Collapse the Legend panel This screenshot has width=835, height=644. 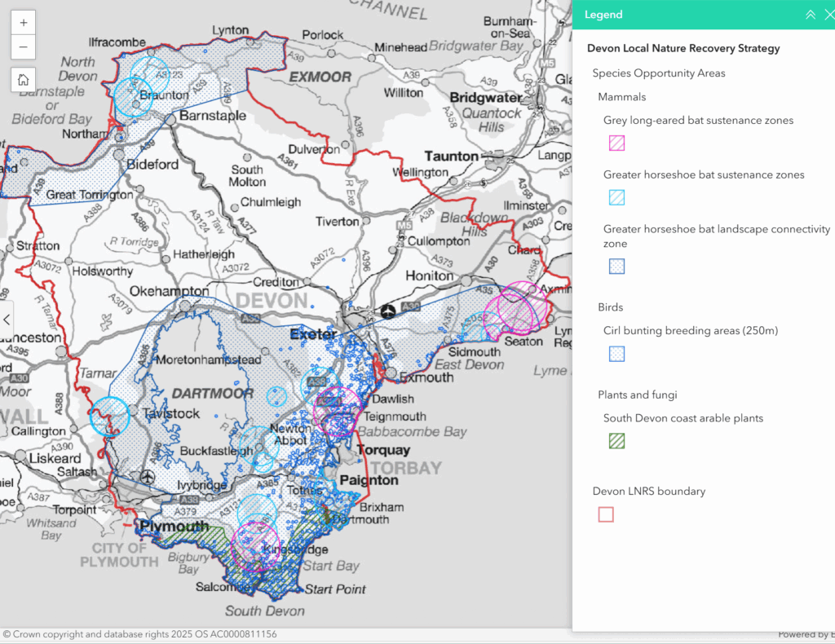pos(810,15)
